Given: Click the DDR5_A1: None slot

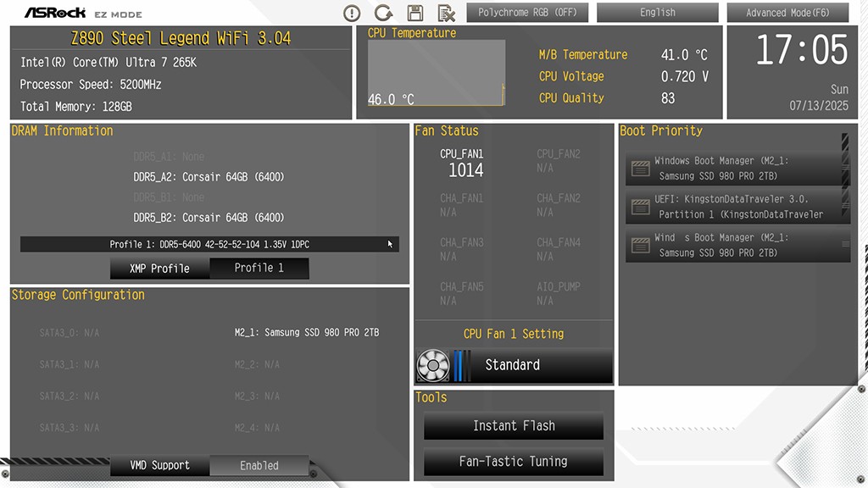Looking at the screenshot, I should pyautogui.click(x=169, y=157).
